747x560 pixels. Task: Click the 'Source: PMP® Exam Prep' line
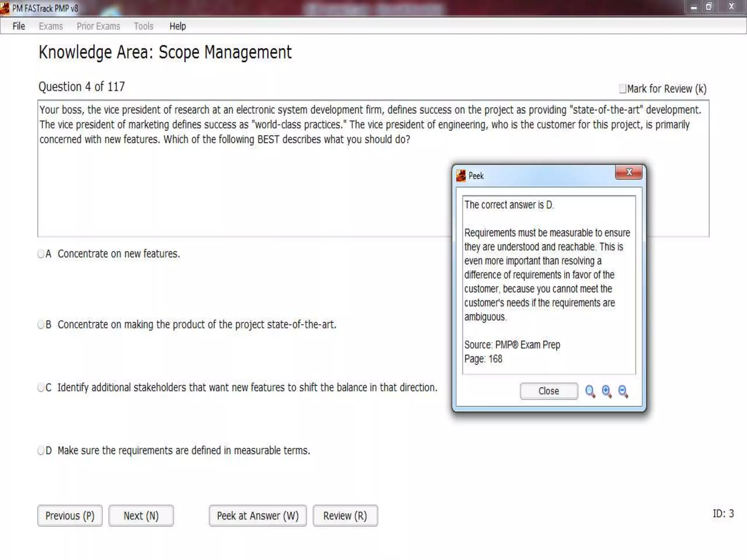pos(512,345)
